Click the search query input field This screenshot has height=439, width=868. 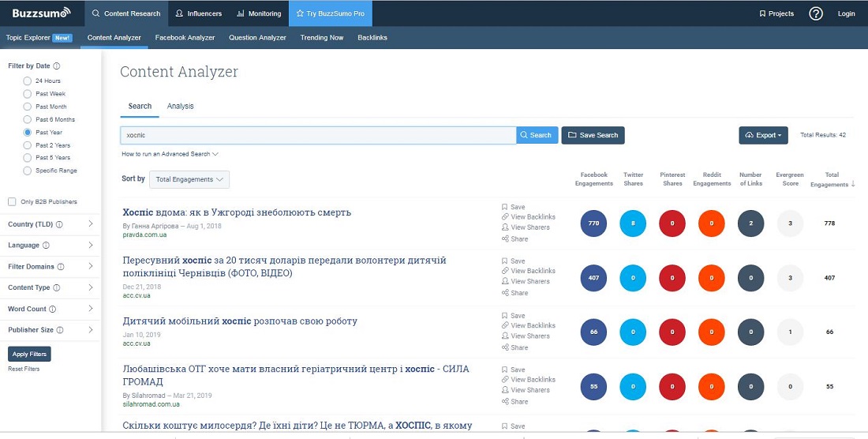coord(318,135)
